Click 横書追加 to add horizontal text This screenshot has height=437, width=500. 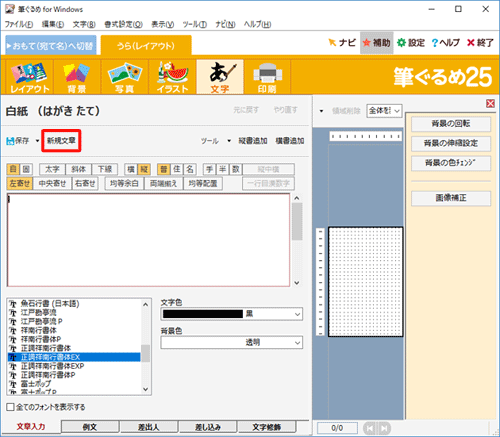click(x=290, y=141)
